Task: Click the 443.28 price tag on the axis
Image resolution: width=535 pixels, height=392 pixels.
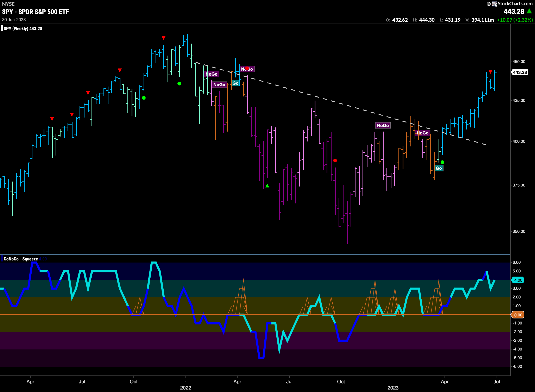Action: point(520,72)
